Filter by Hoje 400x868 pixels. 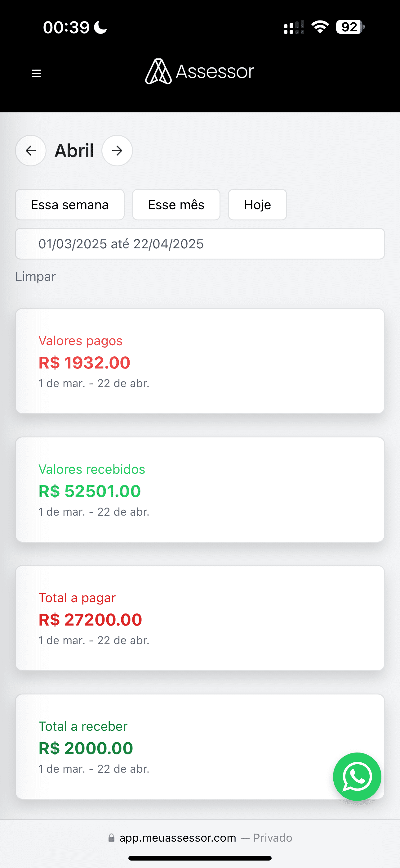click(x=257, y=205)
